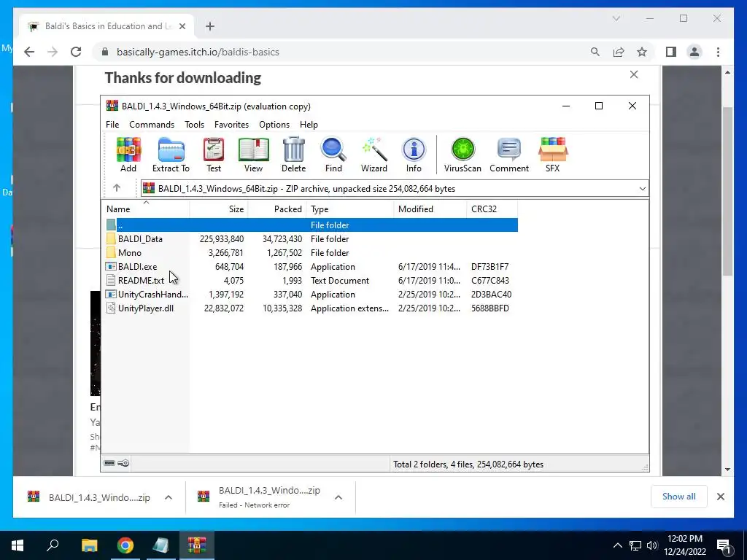Click the drive icon in WinRAR status bar
The width and height of the screenshot is (747, 560).
pos(109,463)
